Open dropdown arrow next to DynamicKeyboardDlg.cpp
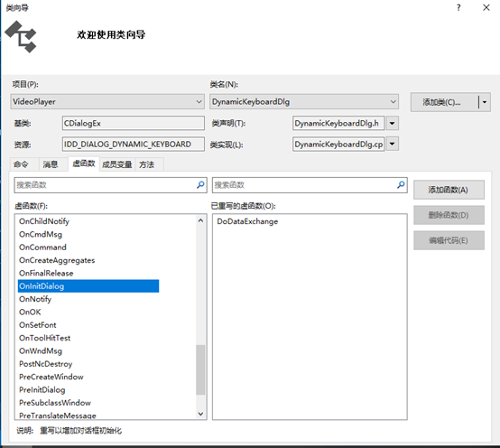The image size is (500, 448). point(393,145)
